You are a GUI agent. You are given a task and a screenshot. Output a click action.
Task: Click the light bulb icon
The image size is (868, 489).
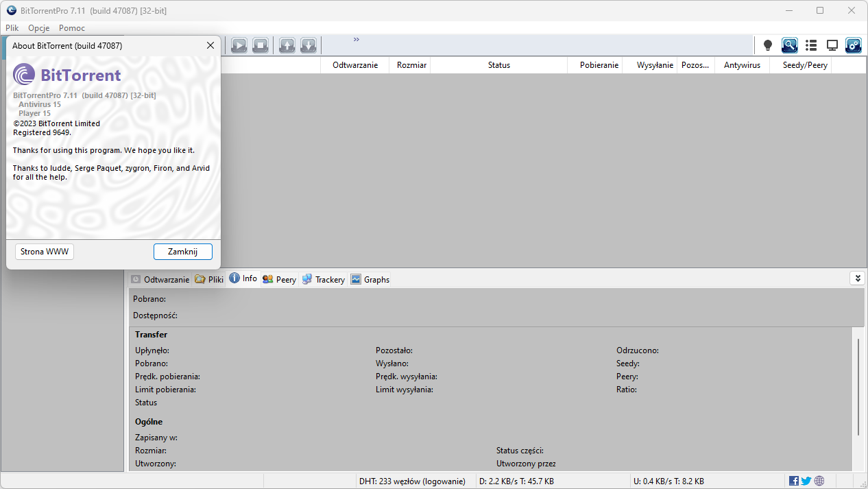coord(768,45)
